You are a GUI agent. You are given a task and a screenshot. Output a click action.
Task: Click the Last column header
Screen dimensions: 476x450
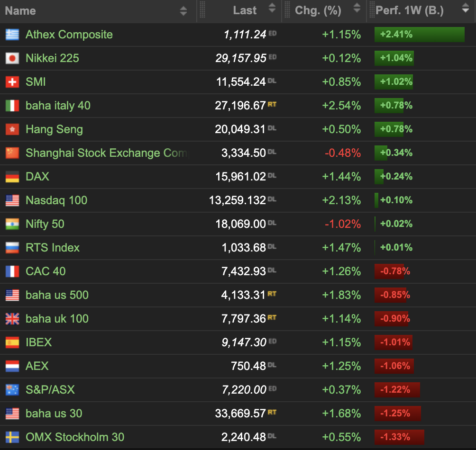245,10
